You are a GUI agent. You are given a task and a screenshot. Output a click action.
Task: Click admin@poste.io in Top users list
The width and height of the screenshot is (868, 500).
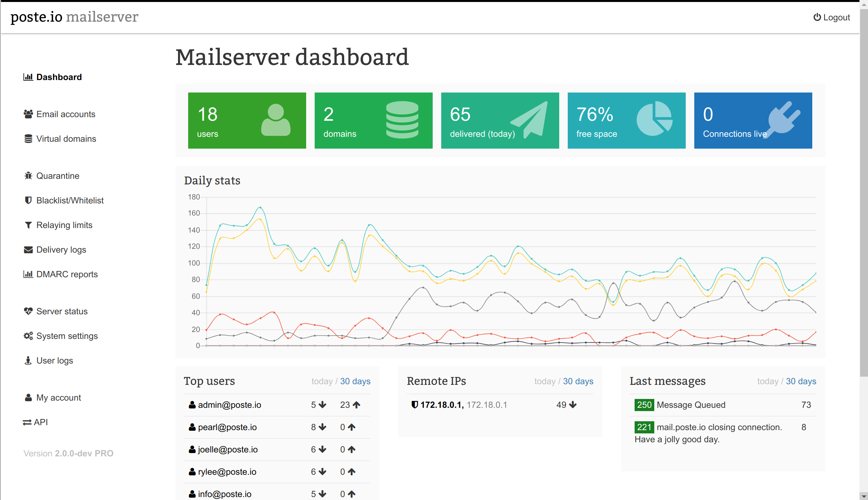[x=230, y=405]
